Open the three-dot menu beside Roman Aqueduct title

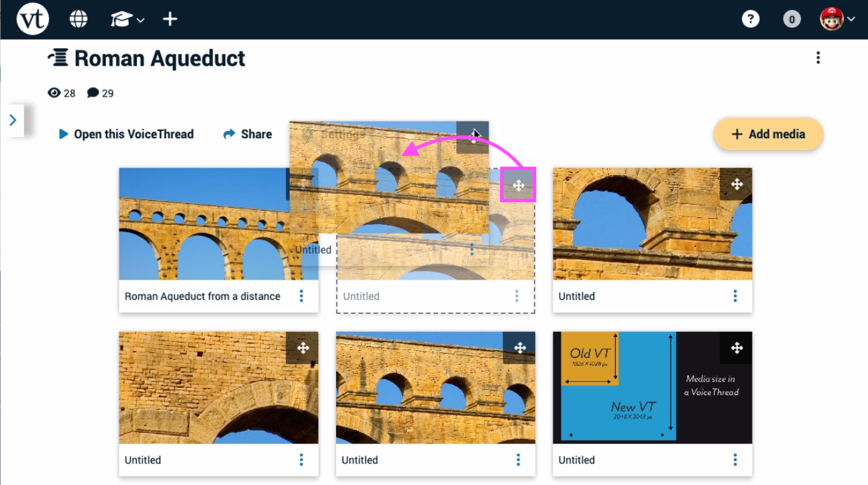click(818, 58)
